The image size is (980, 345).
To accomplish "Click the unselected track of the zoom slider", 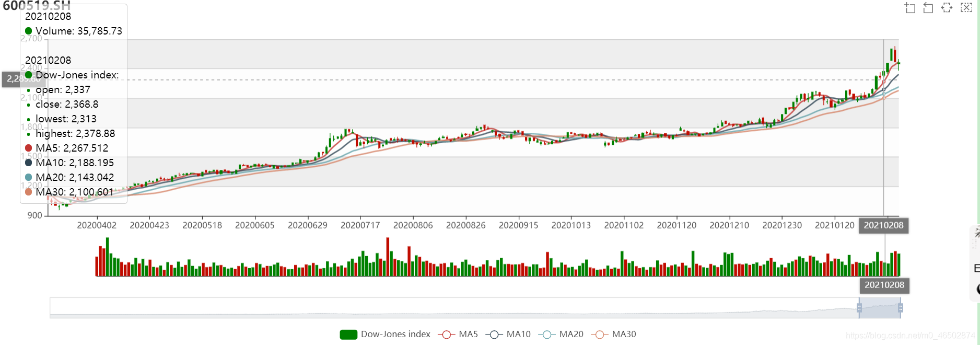I will coord(453,308).
